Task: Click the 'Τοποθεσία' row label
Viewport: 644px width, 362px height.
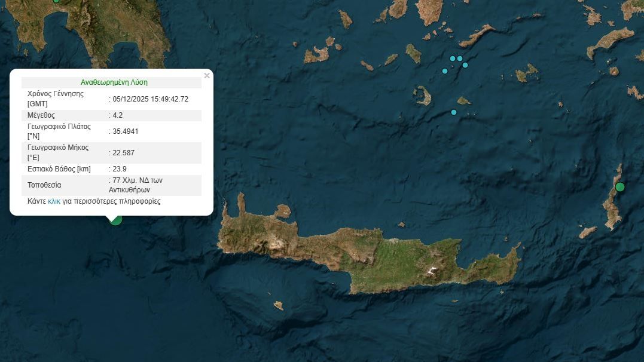Action: click(x=44, y=185)
